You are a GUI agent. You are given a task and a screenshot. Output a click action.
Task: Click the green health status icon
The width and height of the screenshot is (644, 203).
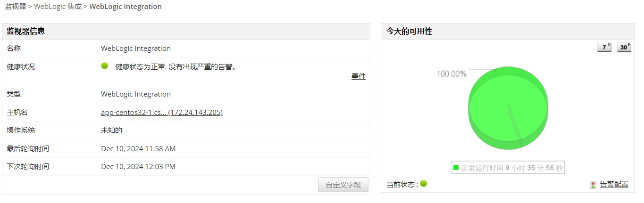[x=105, y=66]
